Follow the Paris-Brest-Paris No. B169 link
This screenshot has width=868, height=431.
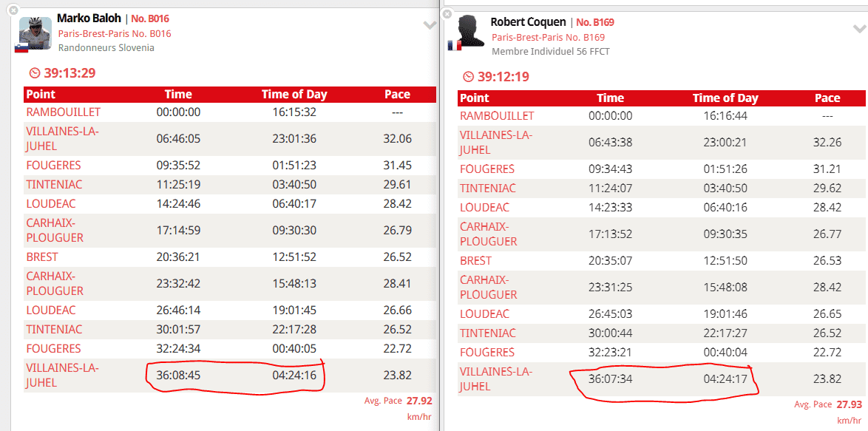pos(548,38)
